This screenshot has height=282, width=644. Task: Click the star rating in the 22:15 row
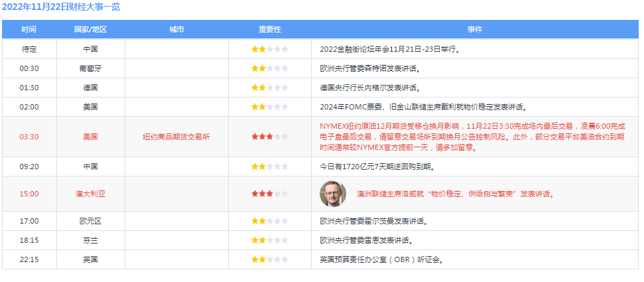pyautogui.click(x=270, y=260)
